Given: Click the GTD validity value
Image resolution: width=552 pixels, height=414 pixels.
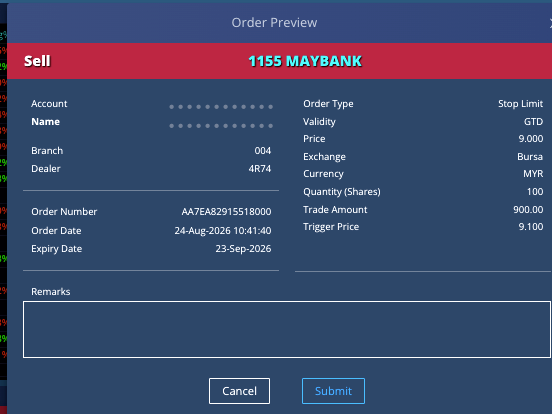Looking at the screenshot, I should click(533, 121).
